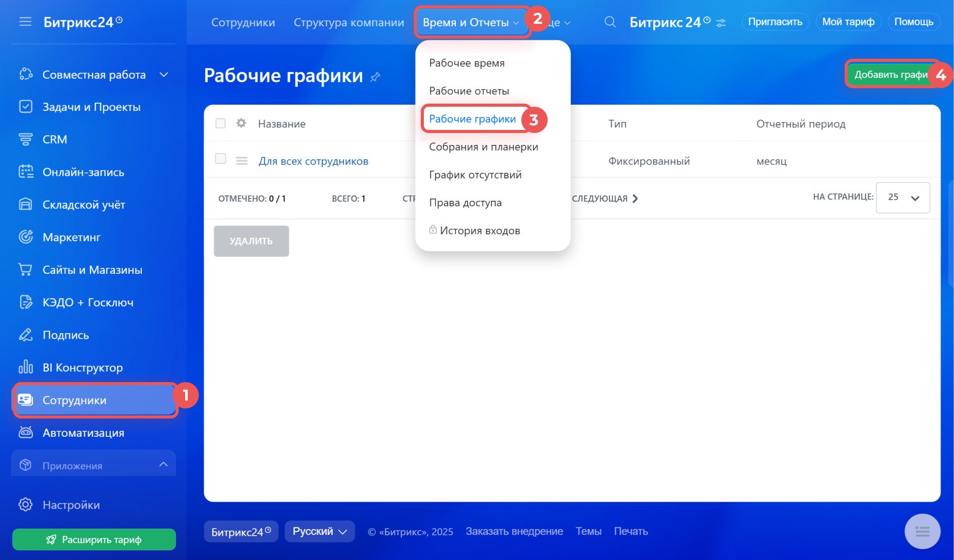
Task: Open the chat widget round button
Action: [x=923, y=531]
